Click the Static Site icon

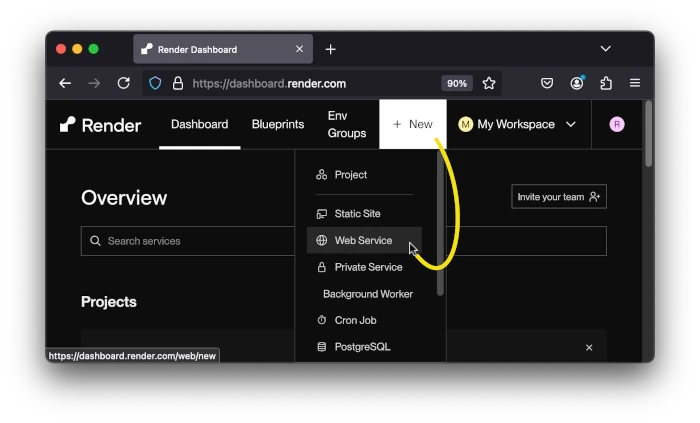tap(321, 214)
